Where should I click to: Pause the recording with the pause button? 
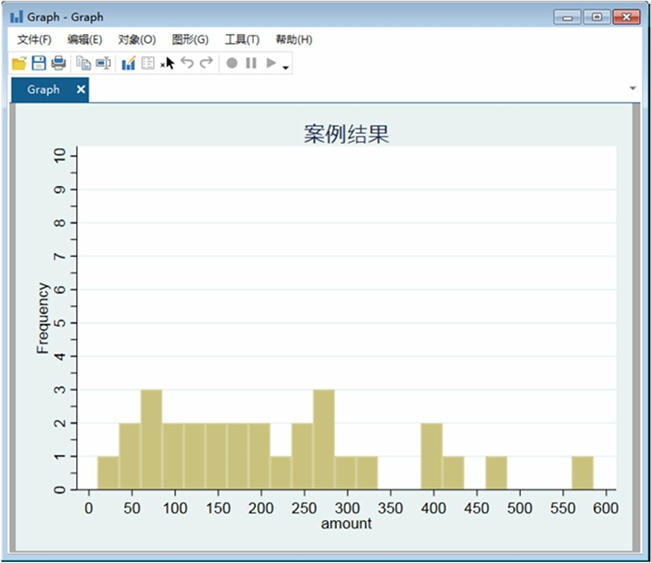click(x=251, y=63)
